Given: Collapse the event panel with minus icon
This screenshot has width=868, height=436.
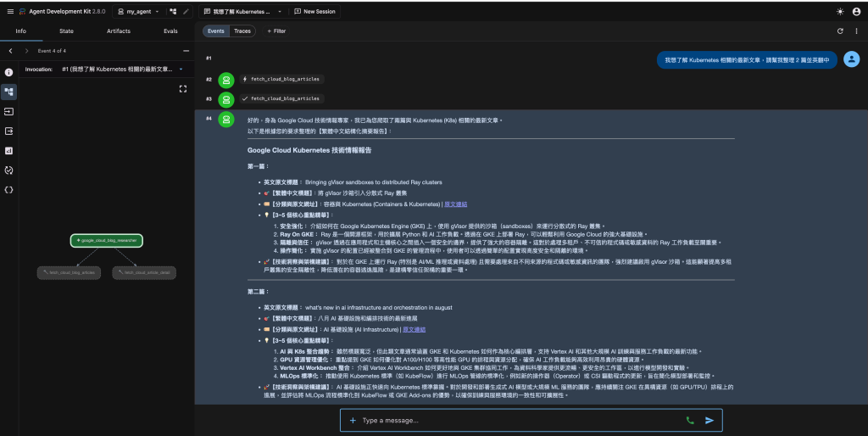Looking at the screenshot, I should point(186,51).
